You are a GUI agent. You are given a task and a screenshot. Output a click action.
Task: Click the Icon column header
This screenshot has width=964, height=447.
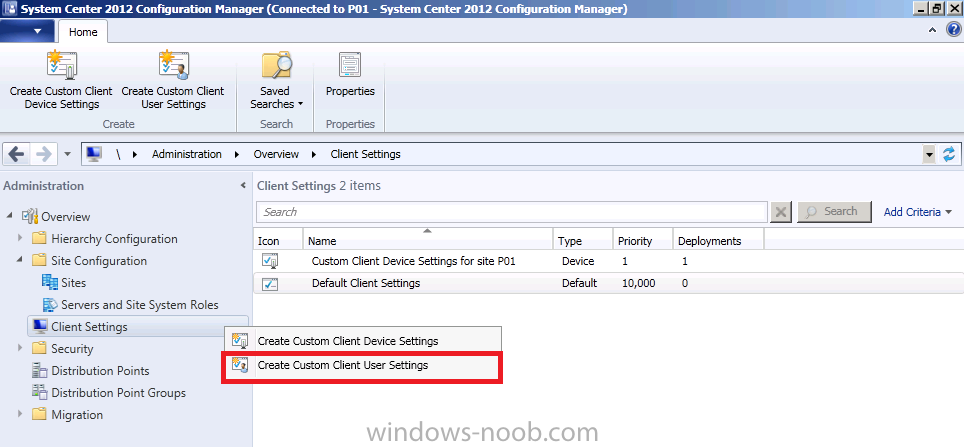(278, 239)
